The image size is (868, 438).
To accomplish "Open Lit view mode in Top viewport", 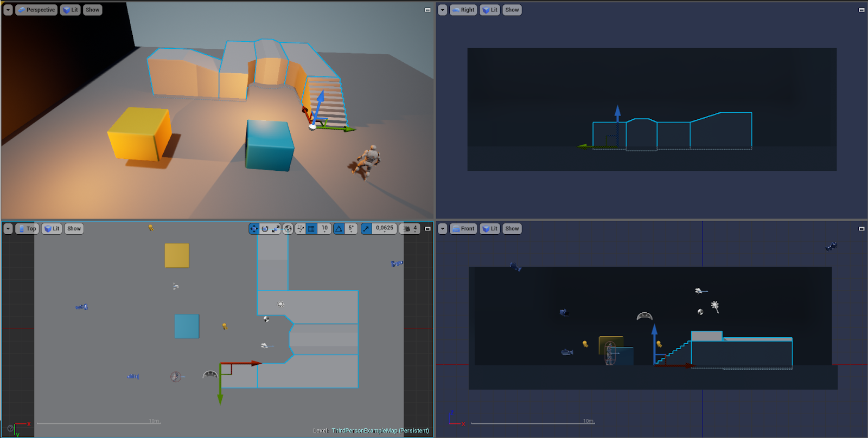I will (52, 229).
